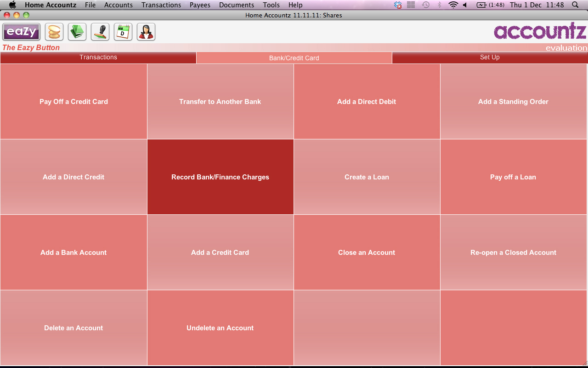Viewport: 588px width, 368px height.
Task: Click Create a Loan tile
Action: click(367, 177)
